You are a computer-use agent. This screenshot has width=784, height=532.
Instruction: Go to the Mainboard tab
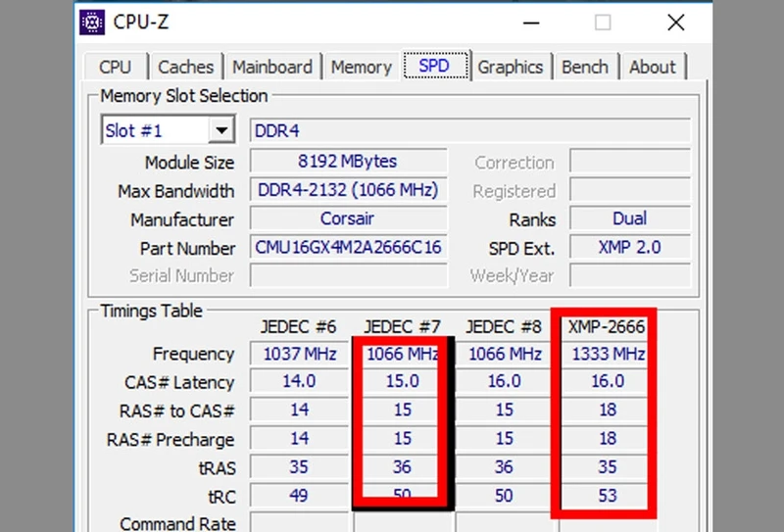(272, 67)
